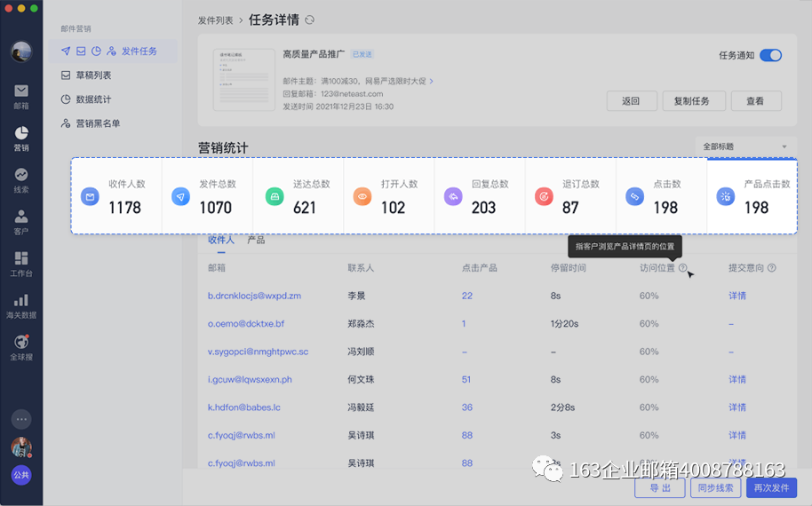The height and width of the screenshot is (506, 812).
Task: Open the 线索 leads sidebar icon
Action: pyautogui.click(x=21, y=180)
